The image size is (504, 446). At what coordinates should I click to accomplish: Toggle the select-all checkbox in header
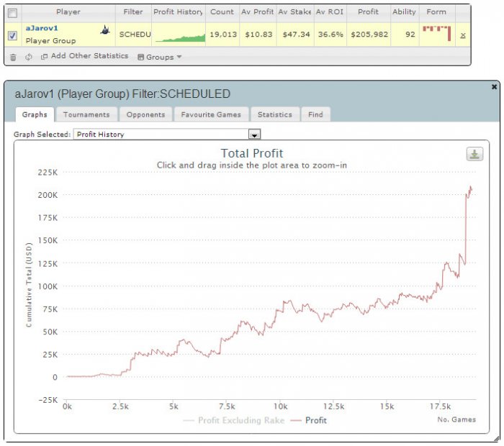12,13
